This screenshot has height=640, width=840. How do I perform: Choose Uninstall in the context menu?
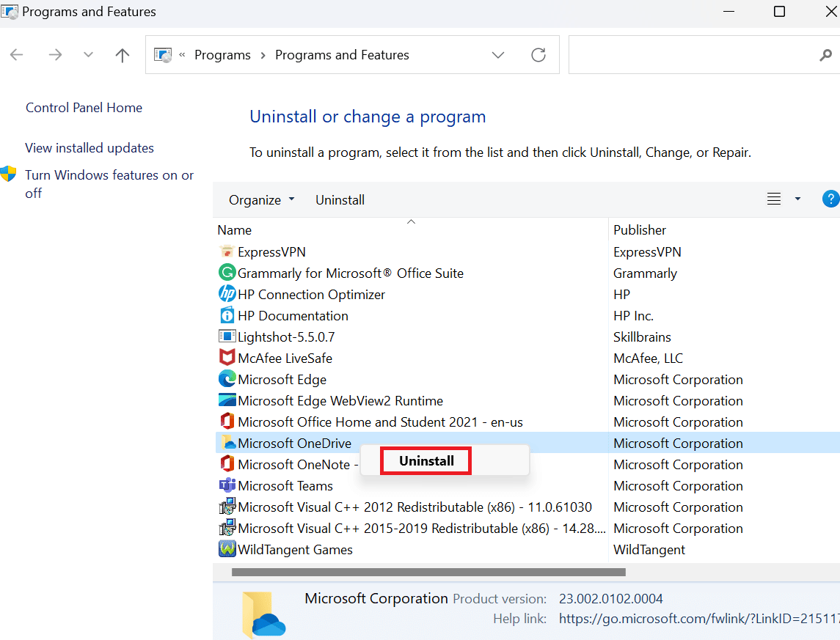tap(426, 460)
